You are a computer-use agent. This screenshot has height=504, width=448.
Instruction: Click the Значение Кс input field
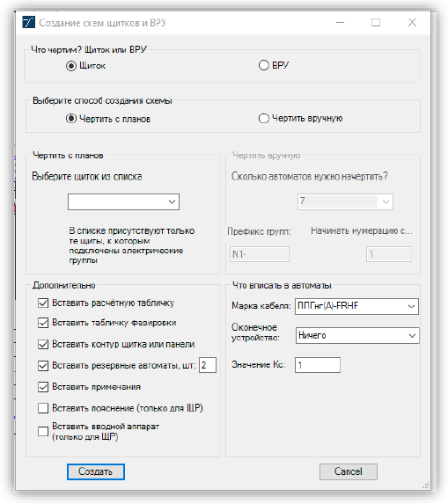318,365
